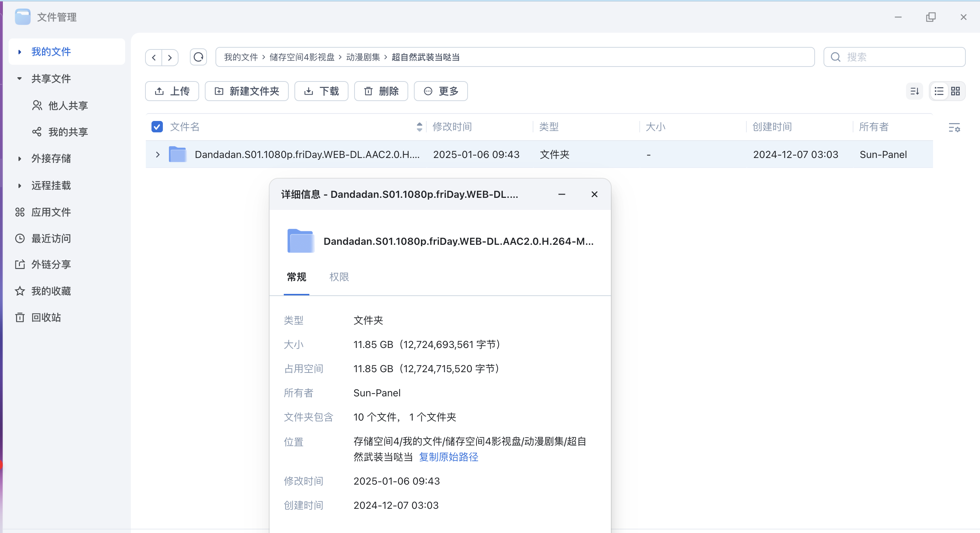The height and width of the screenshot is (533, 980).
Task: Switch to grid view layout
Action: click(955, 91)
